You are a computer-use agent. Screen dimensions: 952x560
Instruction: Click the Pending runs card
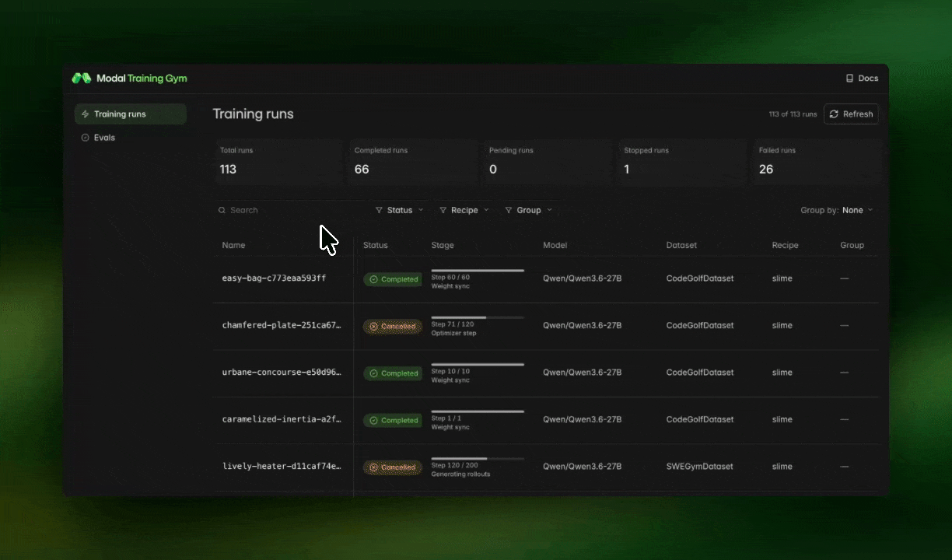(x=547, y=162)
